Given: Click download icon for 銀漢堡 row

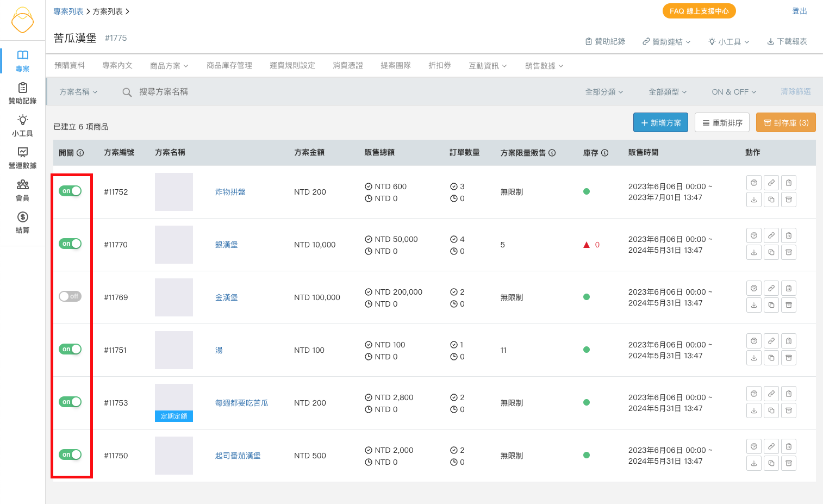Looking at the screenshot, I should pos(754,252).
